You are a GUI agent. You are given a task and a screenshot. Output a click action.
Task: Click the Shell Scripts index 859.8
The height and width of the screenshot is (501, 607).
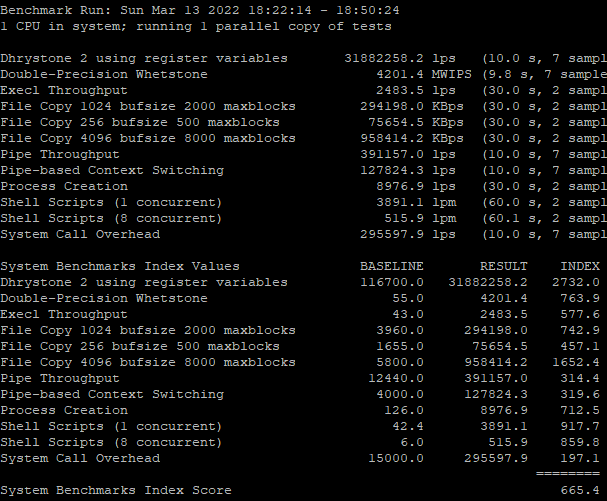(x=580, y=443)
